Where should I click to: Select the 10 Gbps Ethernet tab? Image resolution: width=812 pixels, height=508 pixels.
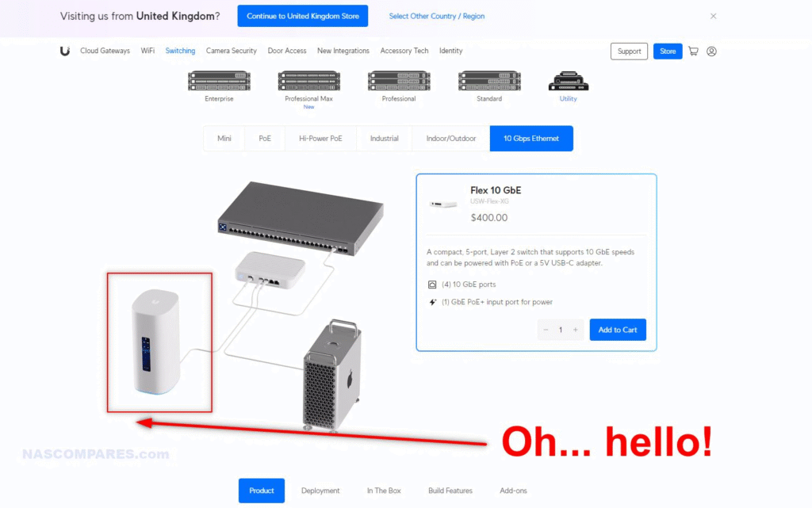(x=531, y=138)
